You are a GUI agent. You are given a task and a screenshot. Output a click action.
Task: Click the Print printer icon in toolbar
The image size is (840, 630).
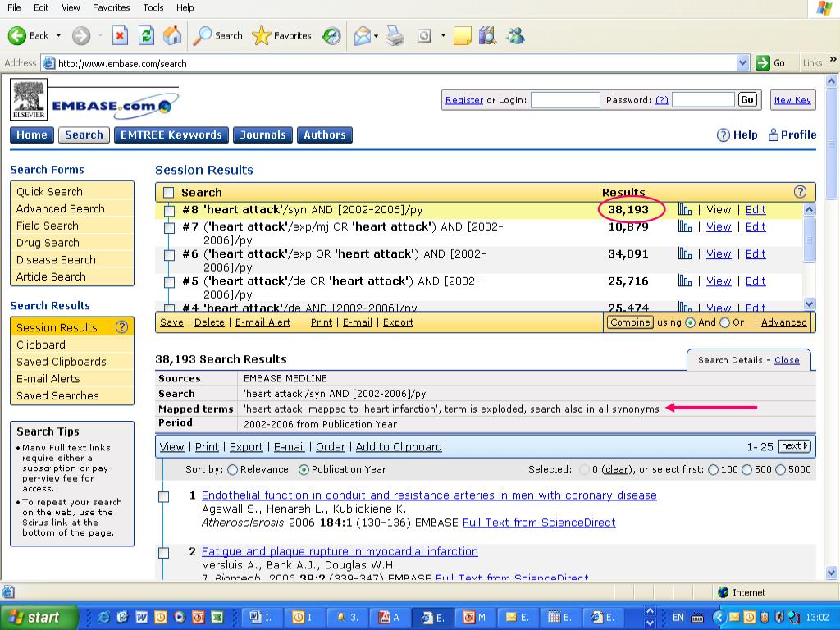coord(395,36)
